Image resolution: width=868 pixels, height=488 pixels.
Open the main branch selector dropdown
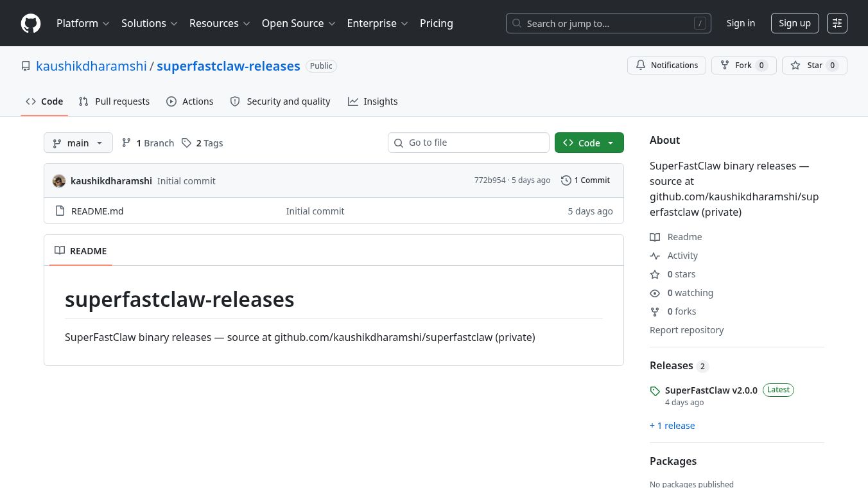pos(78,143)
